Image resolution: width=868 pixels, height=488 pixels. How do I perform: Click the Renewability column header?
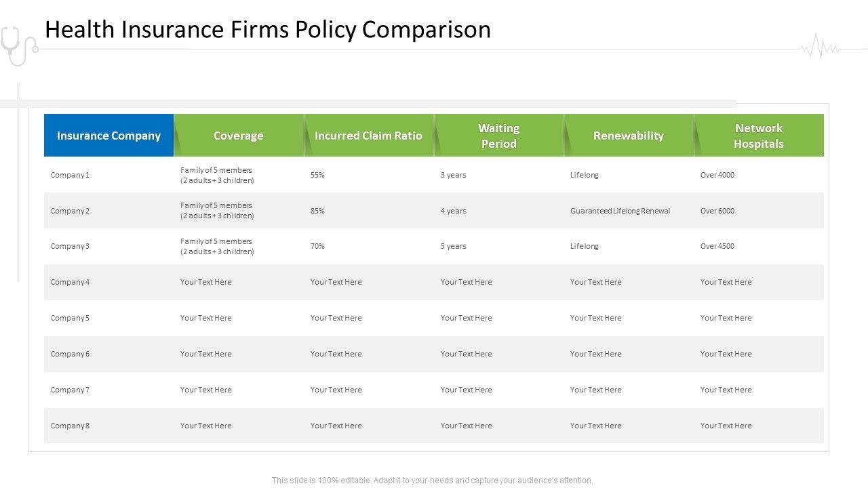tap(628, 136)
